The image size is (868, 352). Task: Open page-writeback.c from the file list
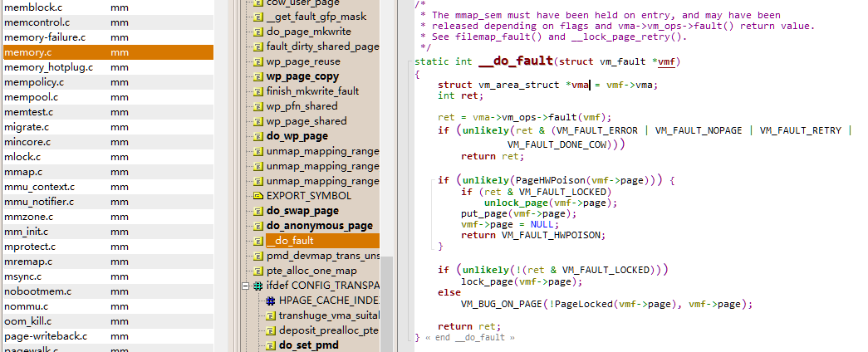click(x=107, y=336)
